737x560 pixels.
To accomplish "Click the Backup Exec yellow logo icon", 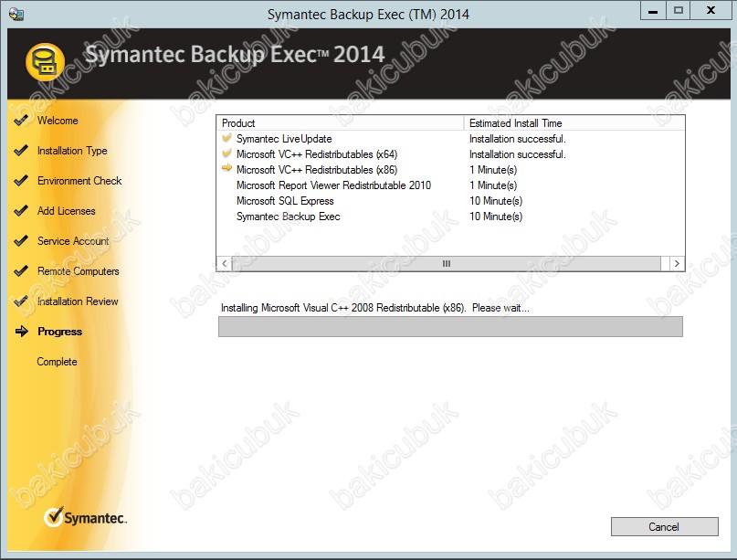I will (45, 61).
